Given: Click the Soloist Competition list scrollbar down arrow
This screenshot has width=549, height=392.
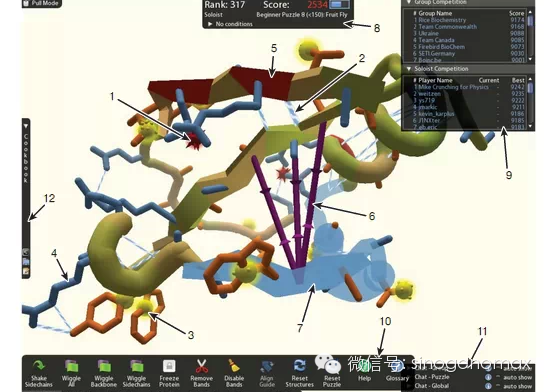Looking at the screenshot, I should [x=530, y=126].
